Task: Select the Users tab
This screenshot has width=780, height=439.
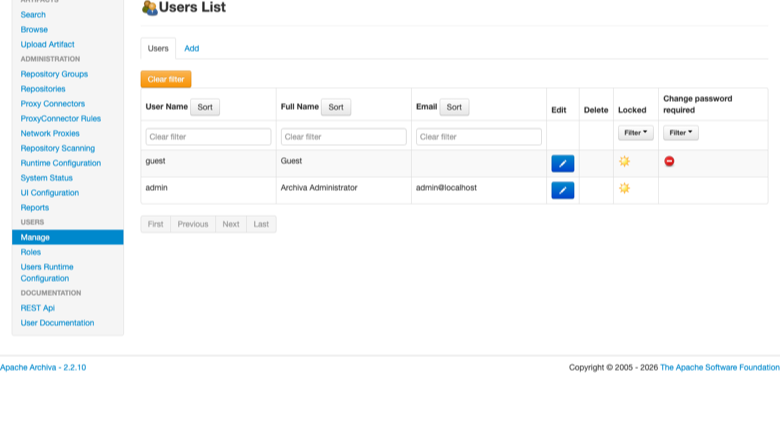Action: (x=158, y=48)
